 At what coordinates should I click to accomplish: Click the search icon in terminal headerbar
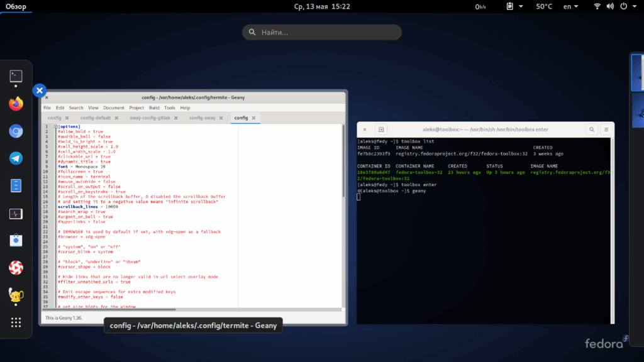[x=592, y=129]
